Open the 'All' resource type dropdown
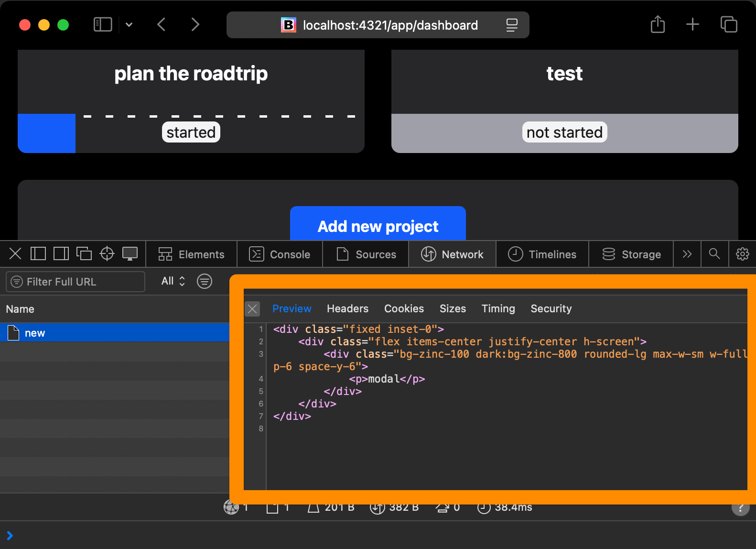Image resolution: width=756 pixels, height=549 pixels. coord(173,281)
